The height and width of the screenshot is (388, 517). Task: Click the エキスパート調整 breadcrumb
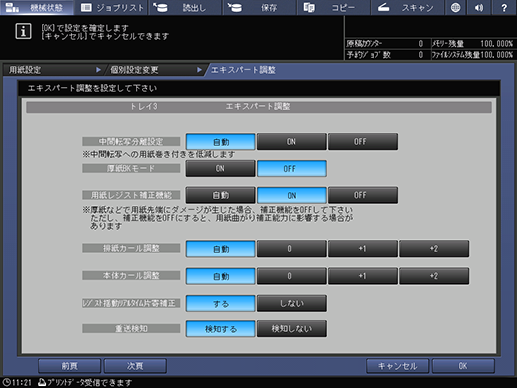(243, 70)
